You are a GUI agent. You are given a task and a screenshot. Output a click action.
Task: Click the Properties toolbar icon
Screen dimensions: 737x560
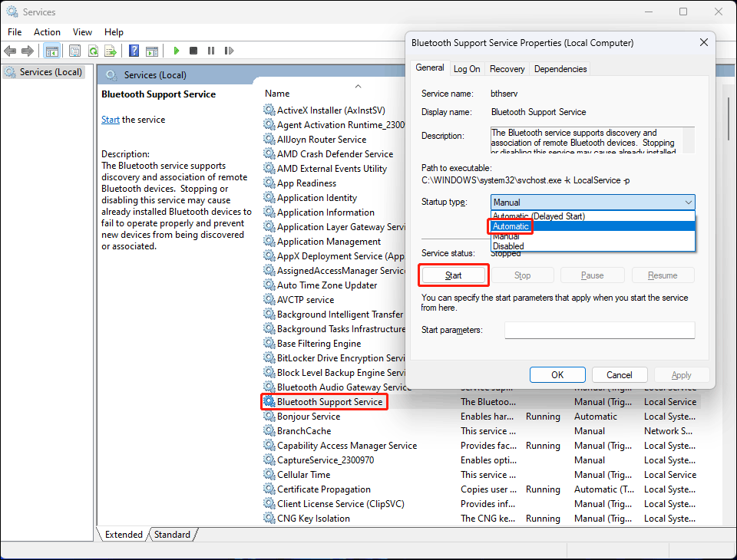coord(74,51)
